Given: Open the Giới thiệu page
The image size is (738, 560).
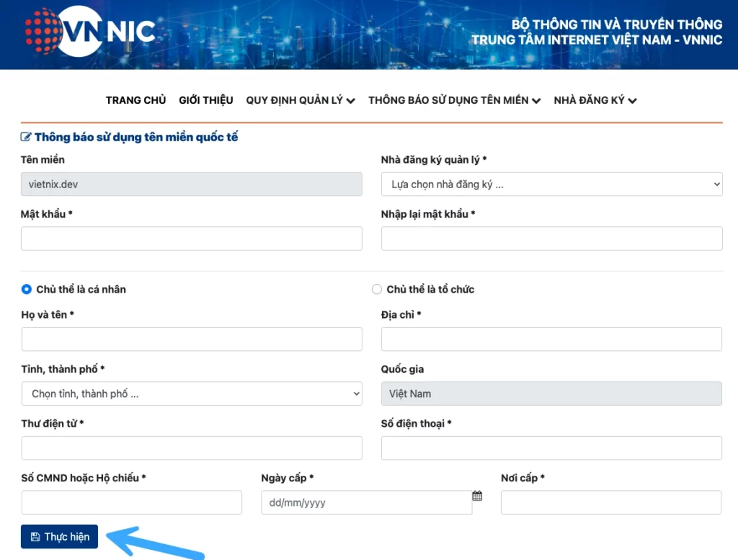Looking at the screenshot, I should point(206,100).
